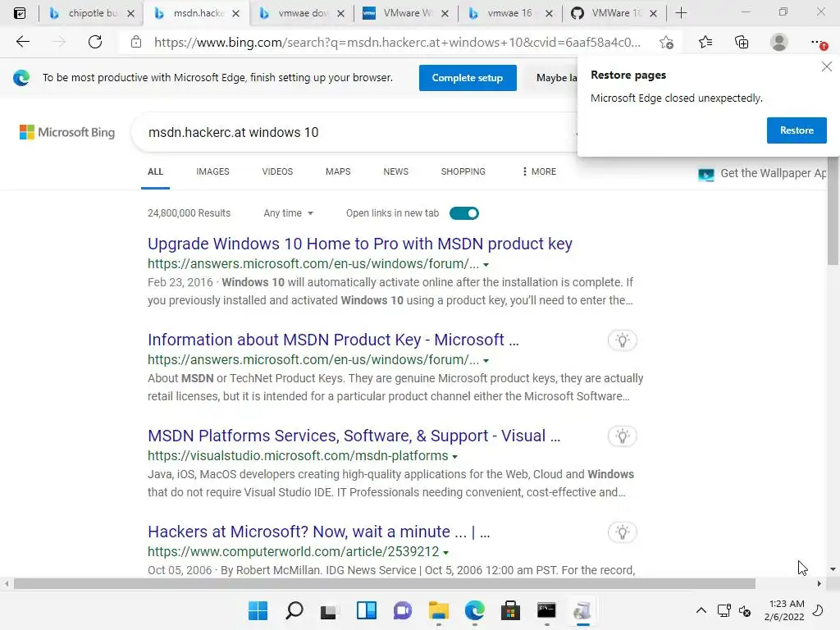This screenshot has height=630, width=840.
Task: Click lightbulb icon beside Information about MSDN result
Action: [x=622, y=340]
